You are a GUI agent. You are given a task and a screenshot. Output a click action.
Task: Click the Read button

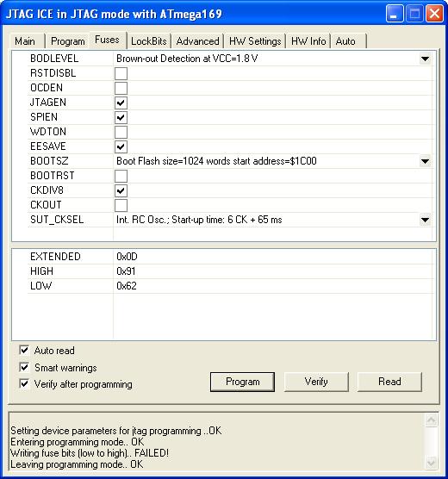tap(389, 382)
